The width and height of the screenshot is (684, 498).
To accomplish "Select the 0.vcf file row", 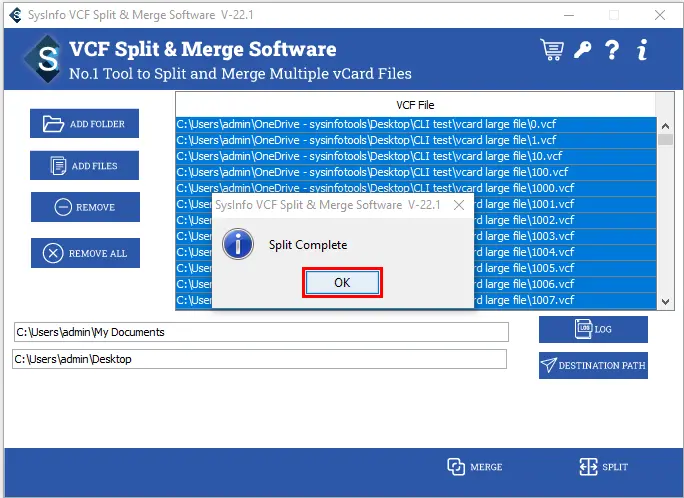I will 415,124.
